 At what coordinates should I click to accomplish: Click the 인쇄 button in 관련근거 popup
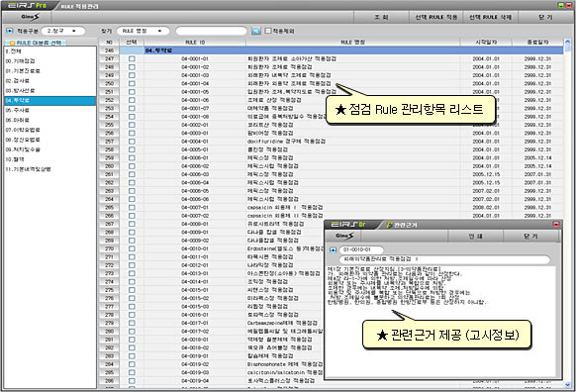point(475,236)
